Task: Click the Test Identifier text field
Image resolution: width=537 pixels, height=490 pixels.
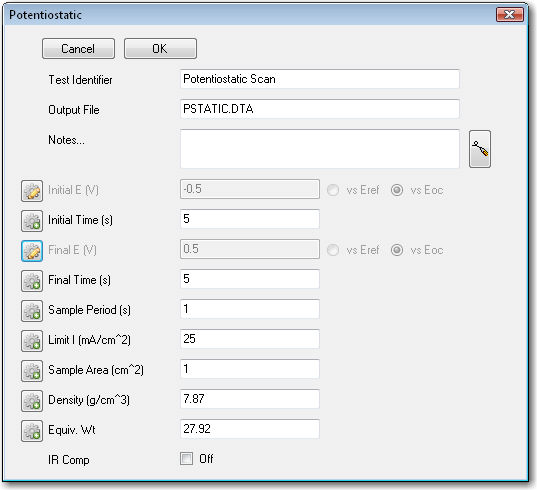Action: [320, 79]
